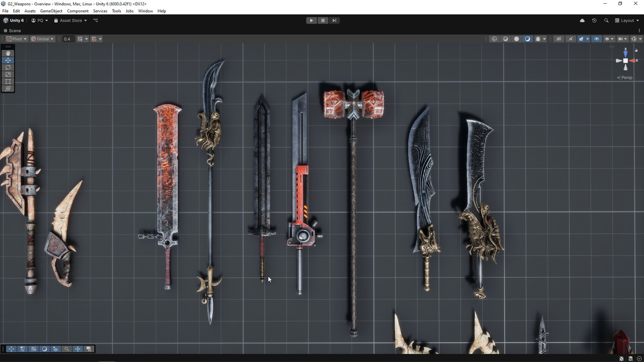Image resolution: width=644 pixels, height=362 pixels.
Task: Toggle Shaded draw mode button
Action: tap(528, 39)
